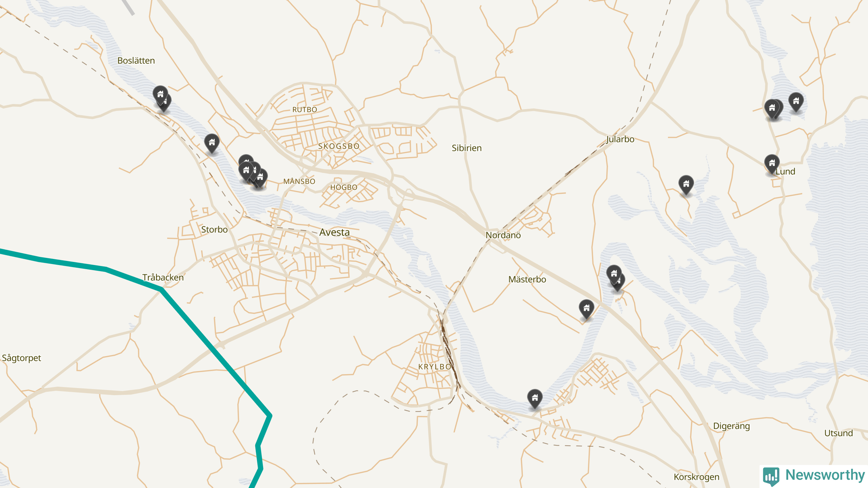This screenshot has width=868, height=488.
Task: Select the house marker north of Storbo
Action: coord(212,143)
